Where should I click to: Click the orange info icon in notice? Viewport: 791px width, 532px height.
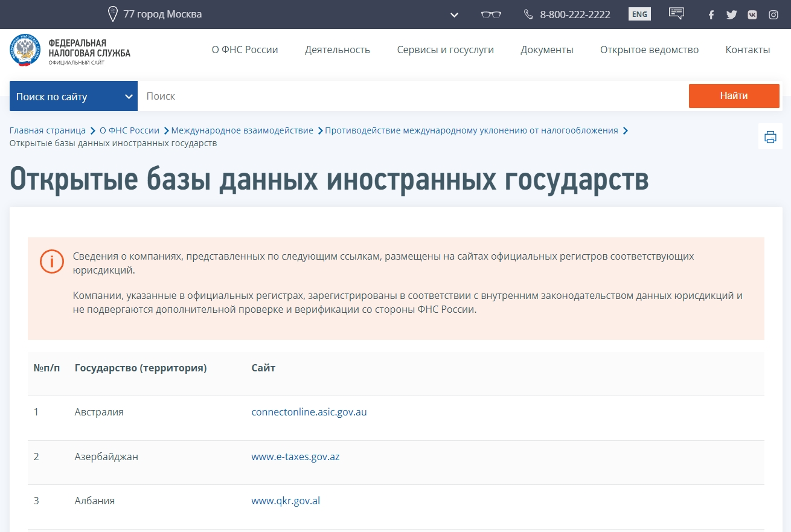click(x=52, y=261)
